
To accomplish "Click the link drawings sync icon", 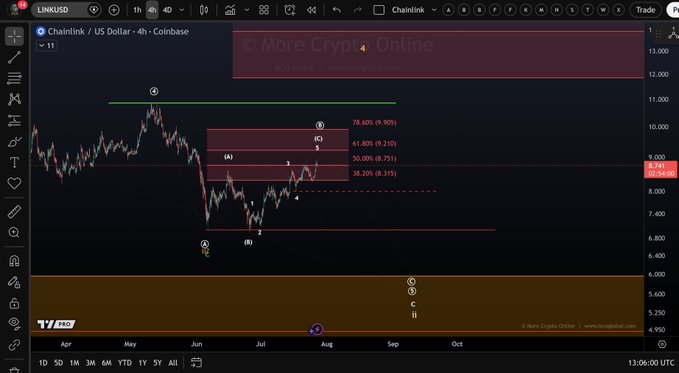I will (x=14, y=345).
